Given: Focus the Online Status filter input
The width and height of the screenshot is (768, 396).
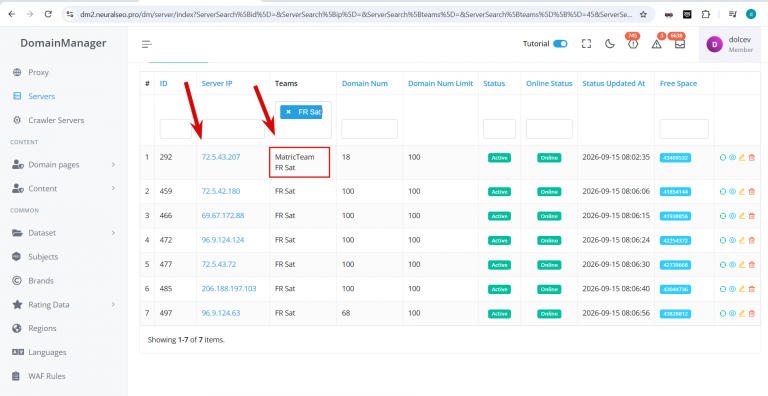Looking at the screenshot, I should [549, 129].
